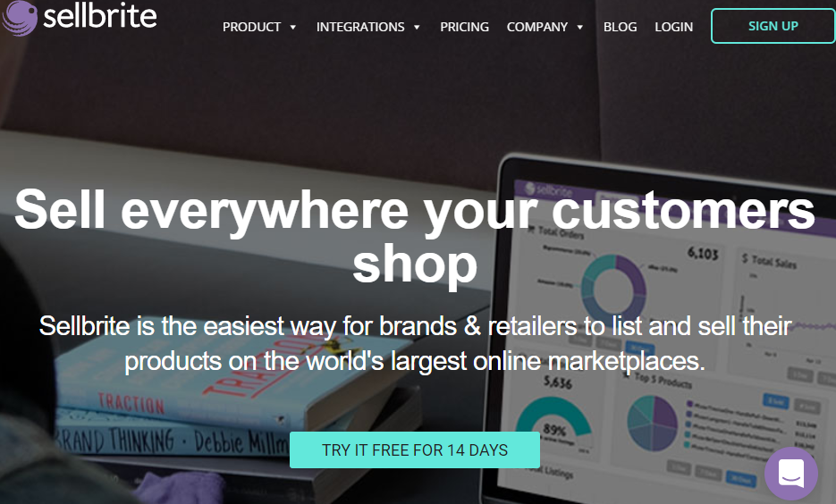
Task: Expand the Integrations dropdown arrow
Action: (417, 27)
